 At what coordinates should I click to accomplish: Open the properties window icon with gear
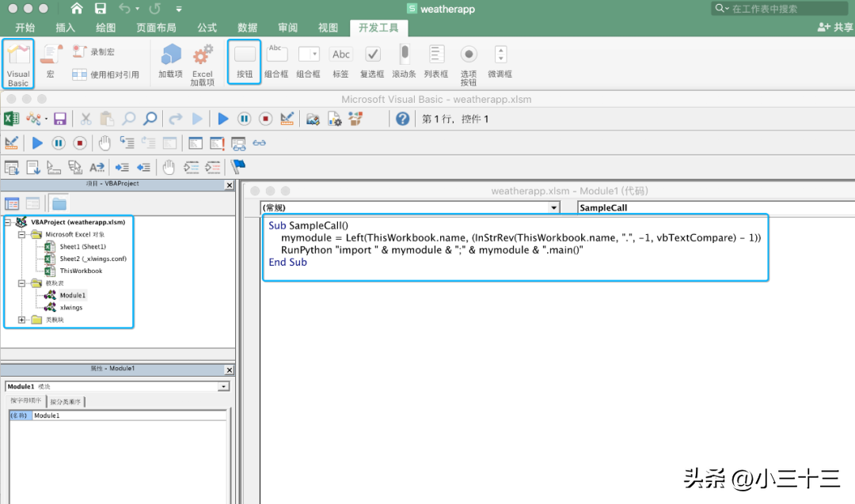334,118
